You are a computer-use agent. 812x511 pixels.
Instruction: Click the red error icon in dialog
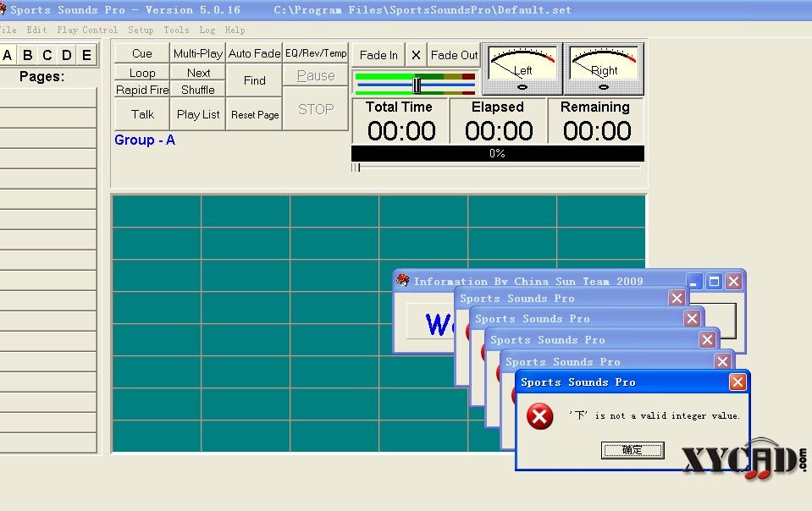(x=539, y=416)
